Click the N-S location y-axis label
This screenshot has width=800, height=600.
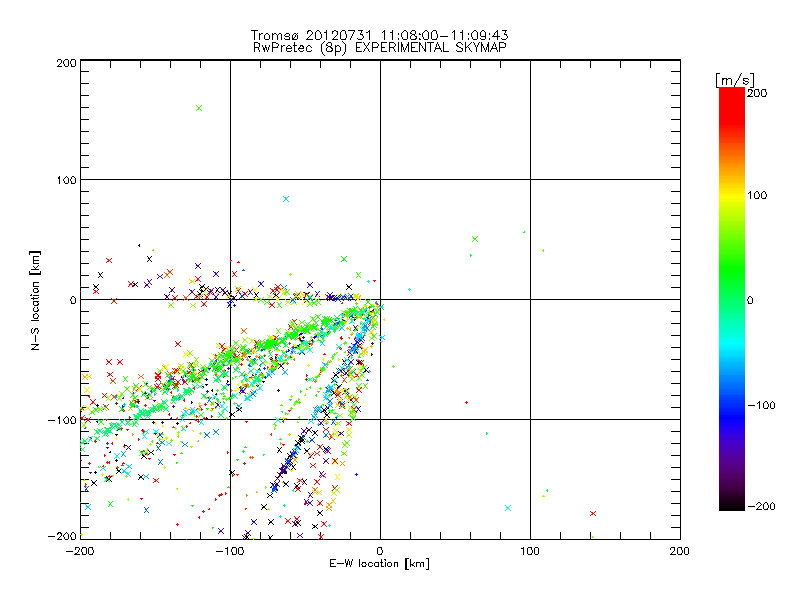[x=35, y=300]
